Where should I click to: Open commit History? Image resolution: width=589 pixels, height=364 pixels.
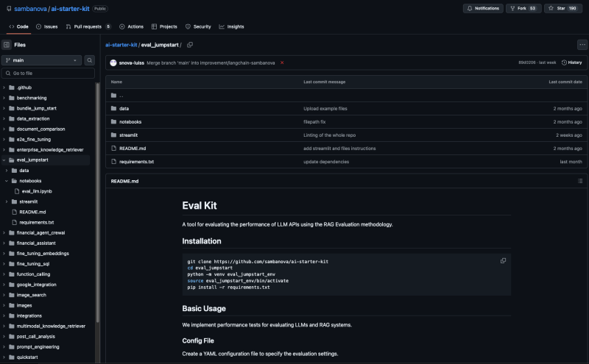pyautogui.click(x=571, y=63)
